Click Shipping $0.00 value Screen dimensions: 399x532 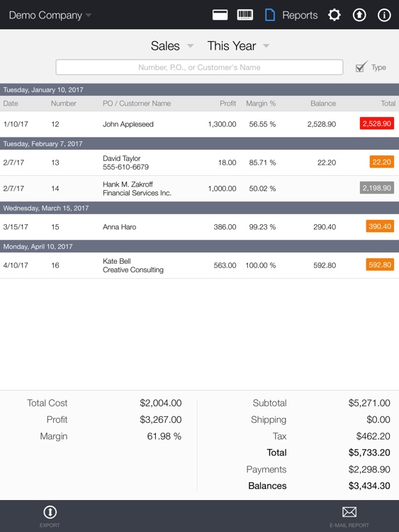(378, 420)
